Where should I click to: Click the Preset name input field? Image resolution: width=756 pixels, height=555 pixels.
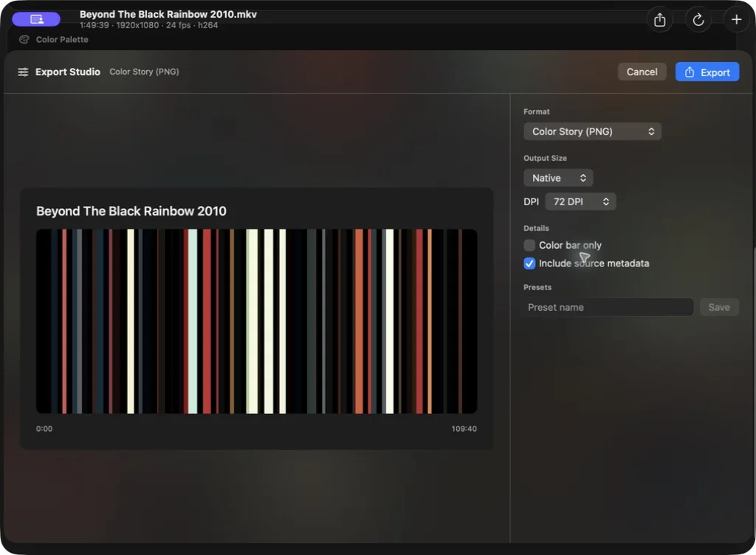pyautogui.click(x=608, y=307)
